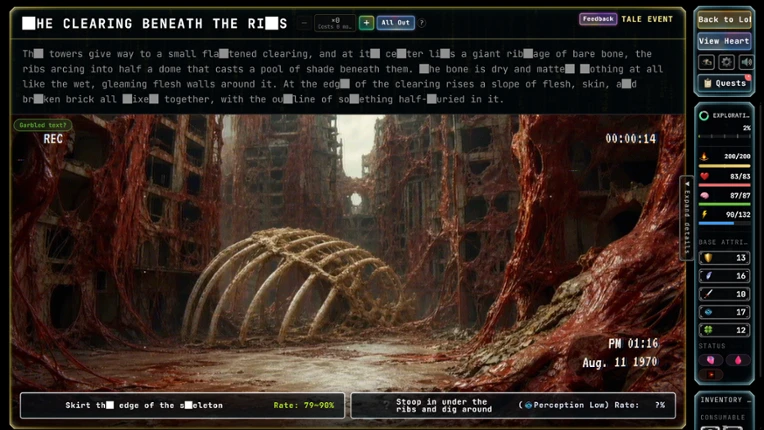The width and height of the screenshot is (764, 430).
Task: Click the red glowing status effect
Action: (710, 374)
